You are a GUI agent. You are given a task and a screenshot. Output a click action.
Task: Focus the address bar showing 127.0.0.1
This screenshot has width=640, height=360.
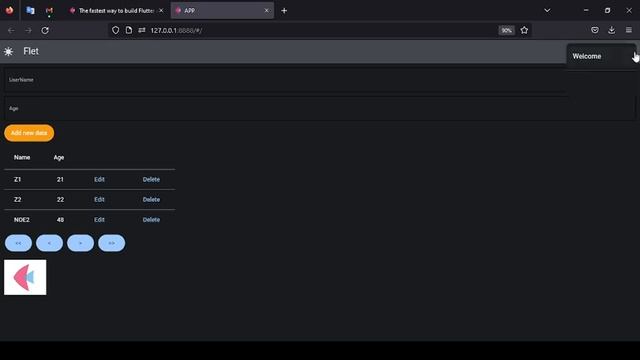pos(320,30)
